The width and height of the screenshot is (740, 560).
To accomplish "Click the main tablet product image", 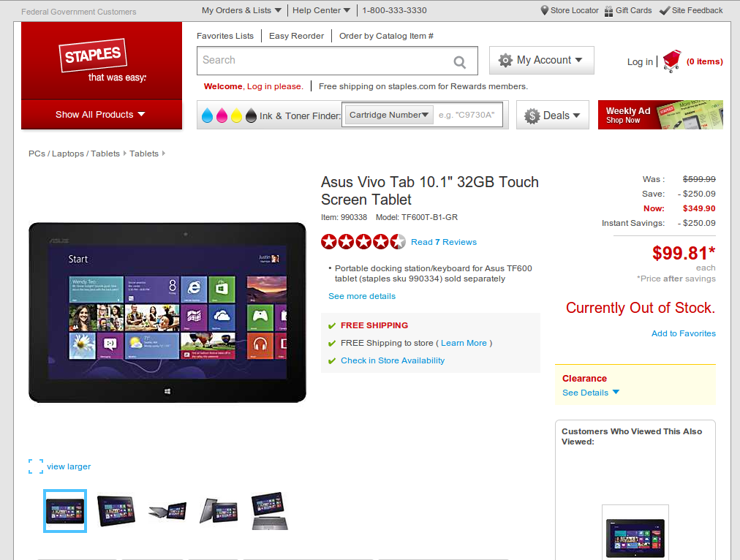I will (x=167, y=312).
